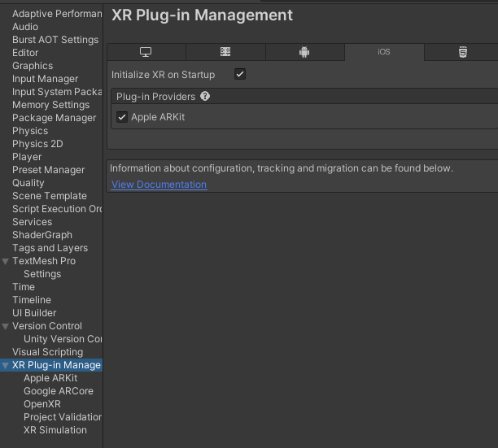Collapse the Version Control tree arrow
The image size is (498, 448).
6,326
